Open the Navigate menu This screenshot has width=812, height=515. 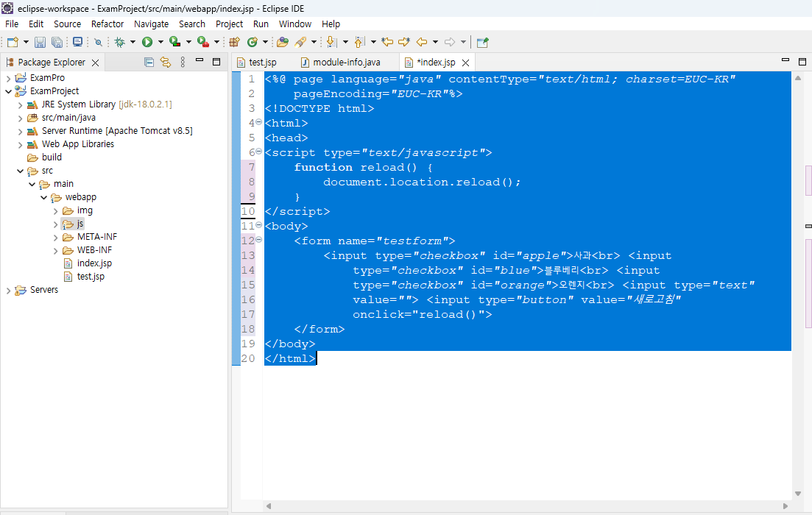[x=151, y=24]
